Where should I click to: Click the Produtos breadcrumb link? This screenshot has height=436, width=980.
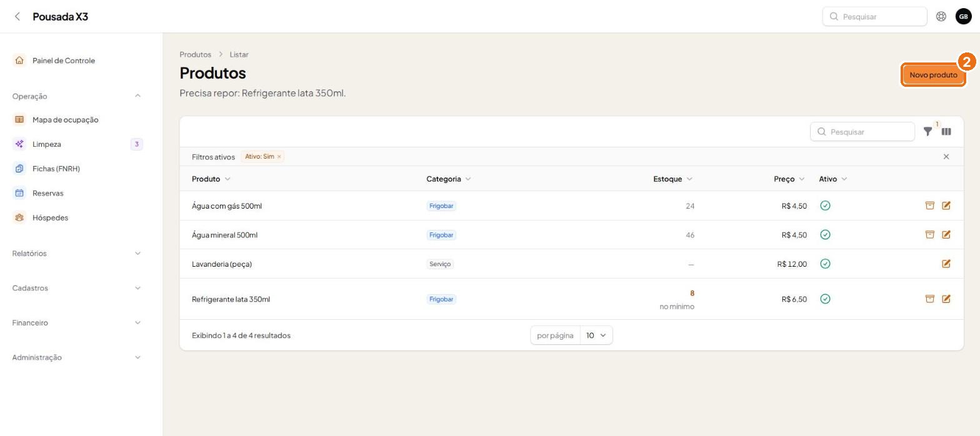click(195, 54)
